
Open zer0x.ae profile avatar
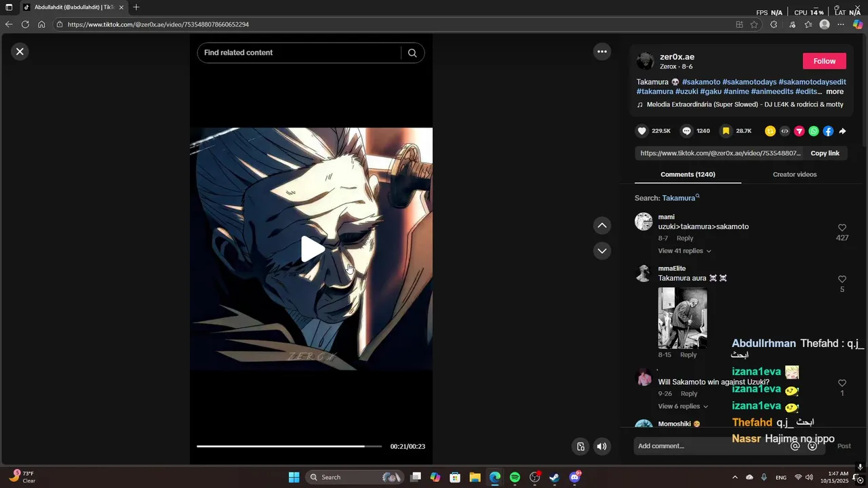[645, 61]
